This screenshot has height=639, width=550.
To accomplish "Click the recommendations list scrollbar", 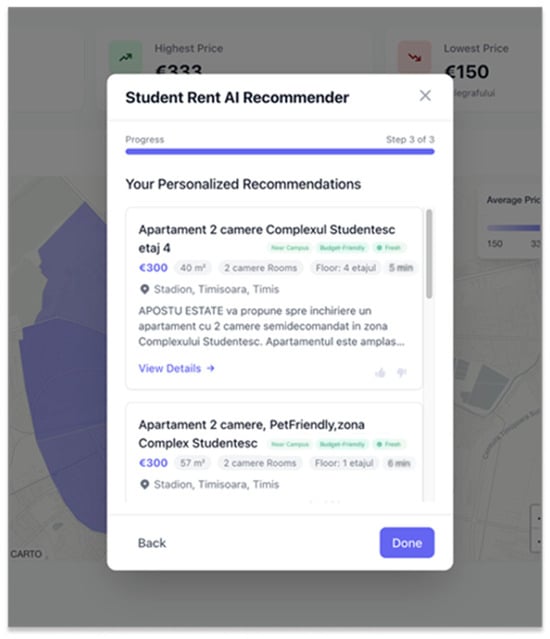I will click(429, 254).
